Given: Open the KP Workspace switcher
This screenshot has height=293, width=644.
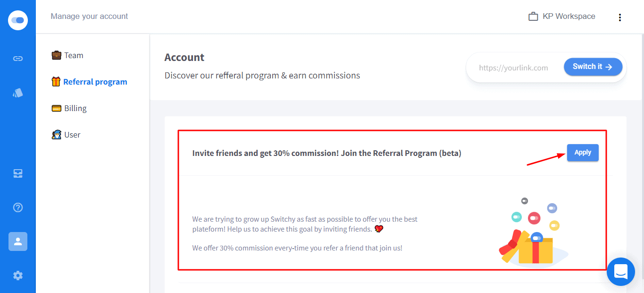Looking at the screenshot, I should point(569,17).
